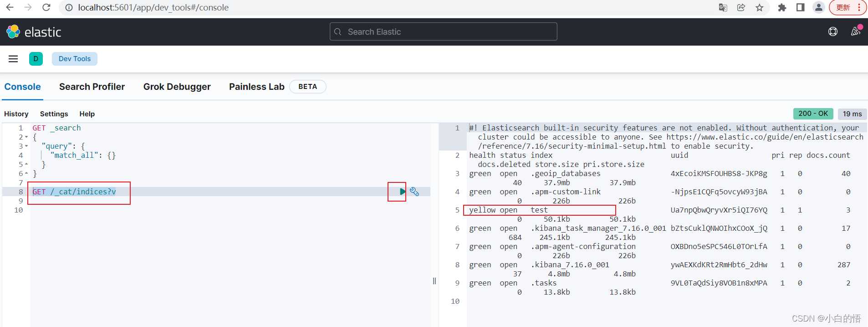Open the console Help
Screen dimensions: 868x327
tap(87, 114)
